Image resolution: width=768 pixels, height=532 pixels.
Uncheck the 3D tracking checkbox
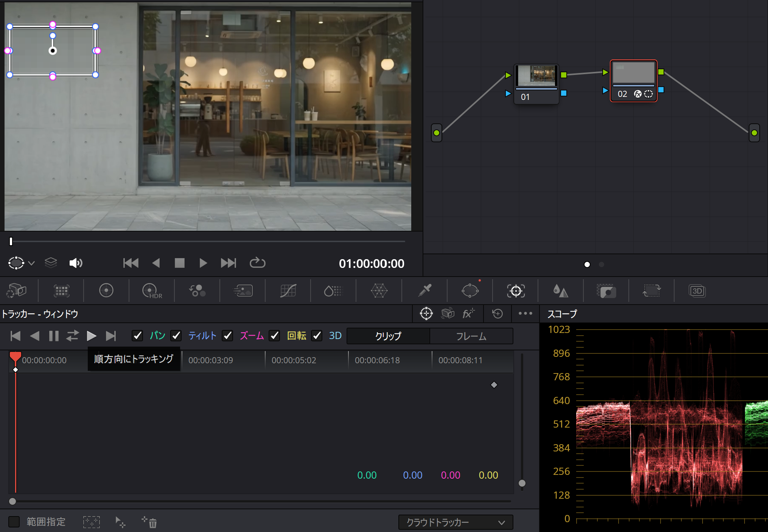point(317,336)
